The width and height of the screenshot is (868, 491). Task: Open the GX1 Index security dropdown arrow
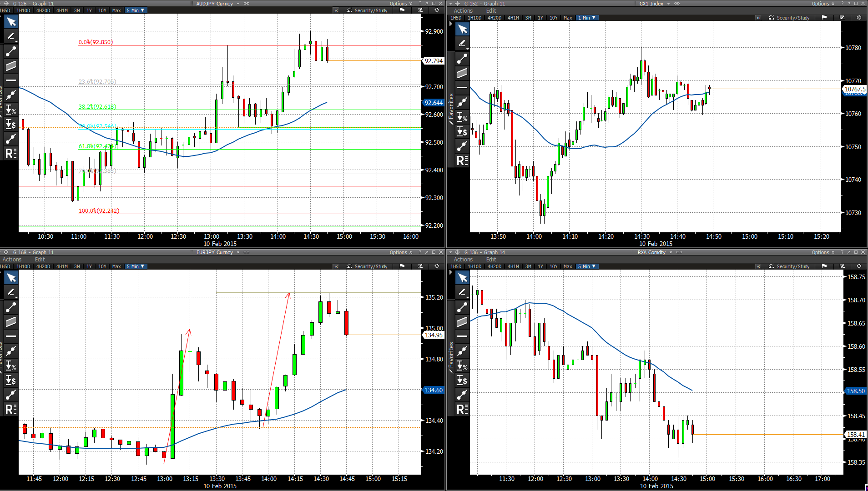click(x=668, y=4)
